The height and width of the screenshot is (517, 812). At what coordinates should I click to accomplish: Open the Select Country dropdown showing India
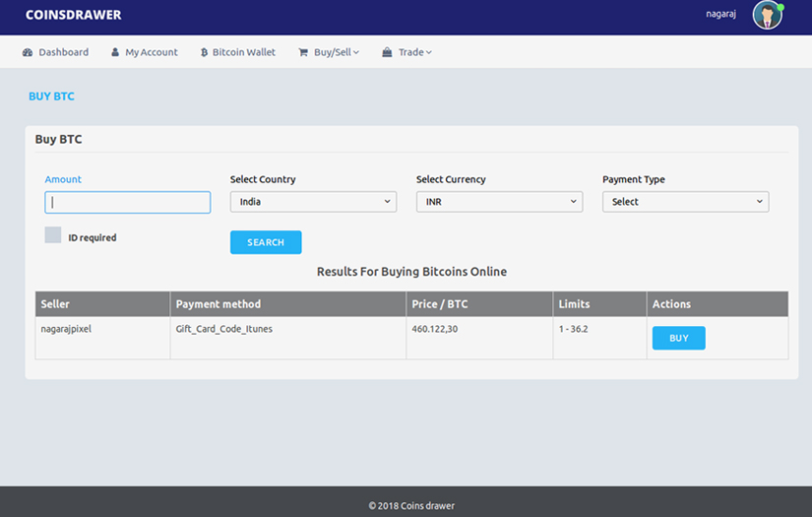[313, 202]
